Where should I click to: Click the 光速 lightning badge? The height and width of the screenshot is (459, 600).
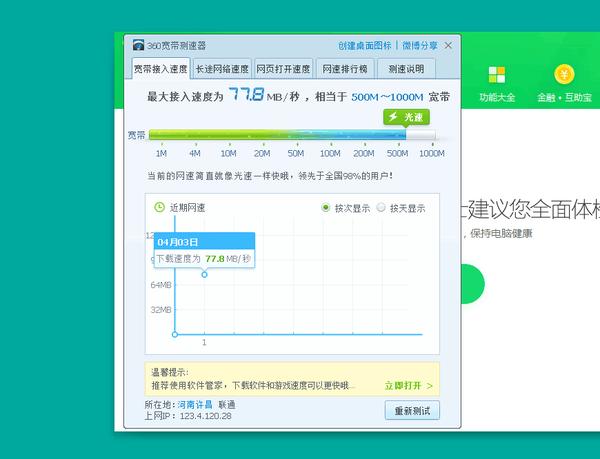click(406, 117)
